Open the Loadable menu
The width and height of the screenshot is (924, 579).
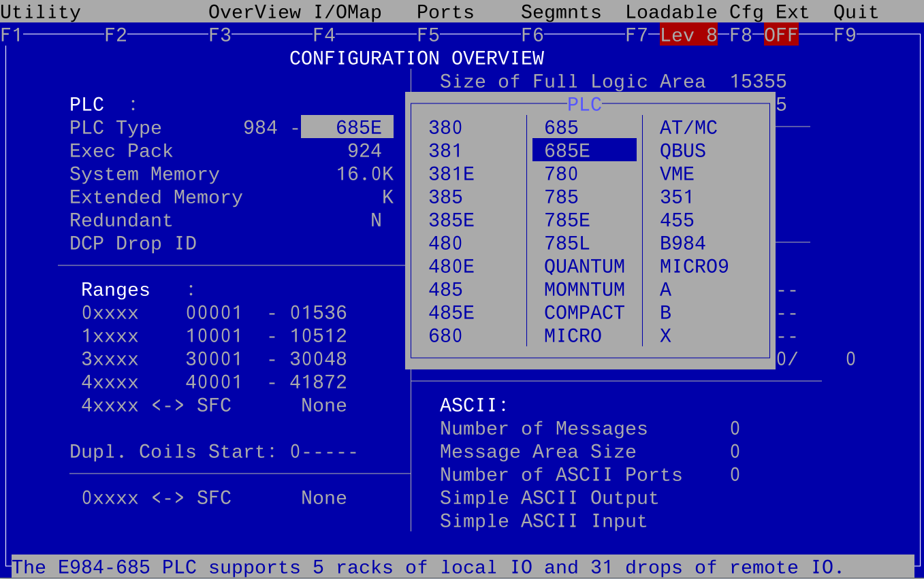(671, 12)
